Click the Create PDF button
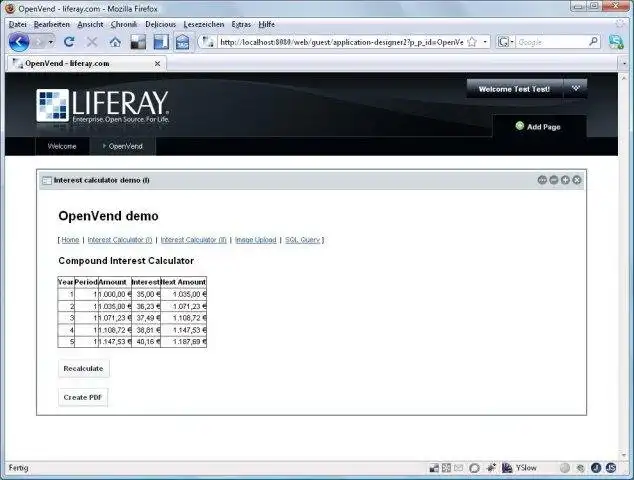Viewport: 634px width, 480px height. 83,397
